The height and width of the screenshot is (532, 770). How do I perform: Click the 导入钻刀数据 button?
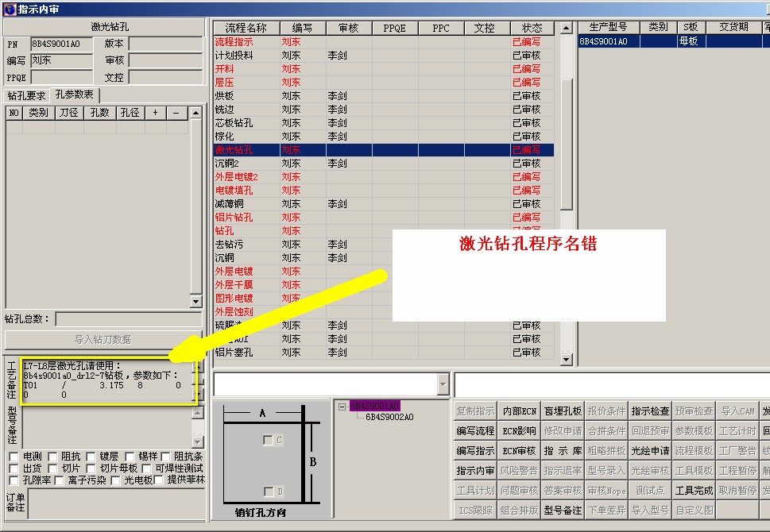point(103,340)
